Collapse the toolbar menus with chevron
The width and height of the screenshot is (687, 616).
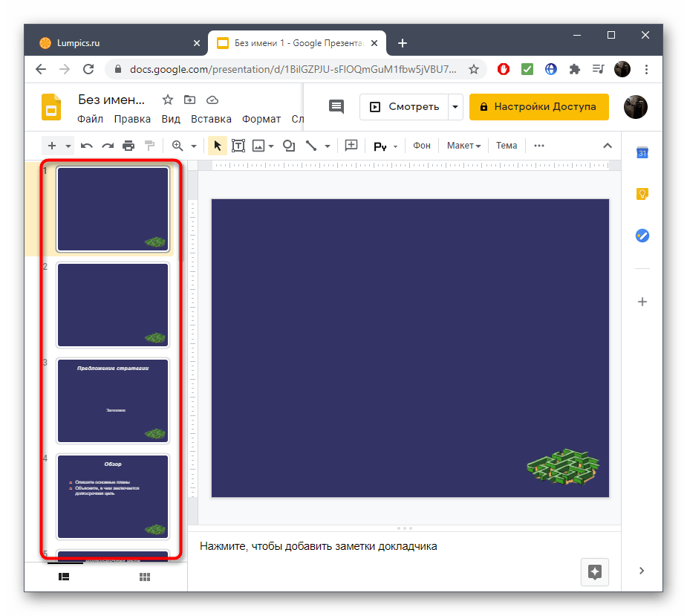[x=608, y=146]
